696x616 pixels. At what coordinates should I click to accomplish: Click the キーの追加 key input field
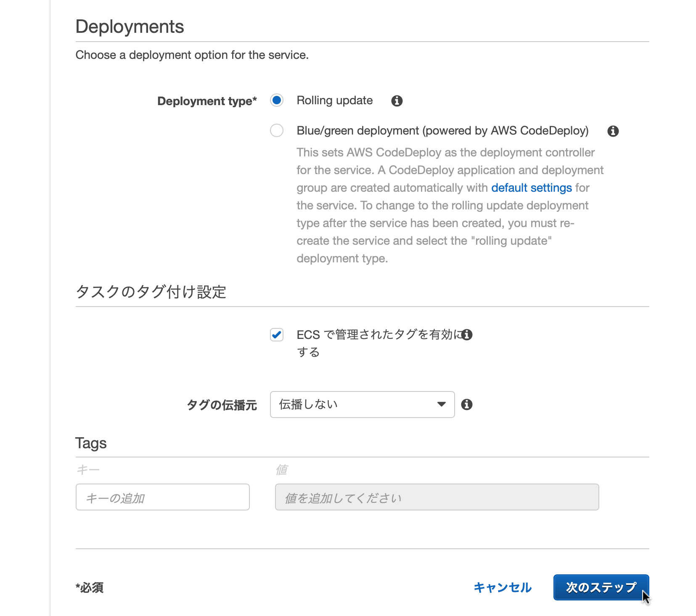(x=162, y=497)
